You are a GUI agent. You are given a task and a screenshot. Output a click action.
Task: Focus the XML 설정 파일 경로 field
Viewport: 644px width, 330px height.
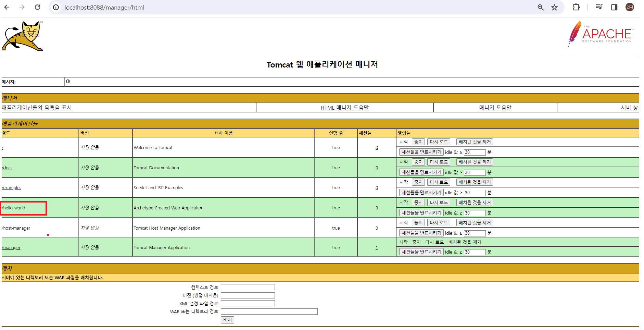coord(248,303)
